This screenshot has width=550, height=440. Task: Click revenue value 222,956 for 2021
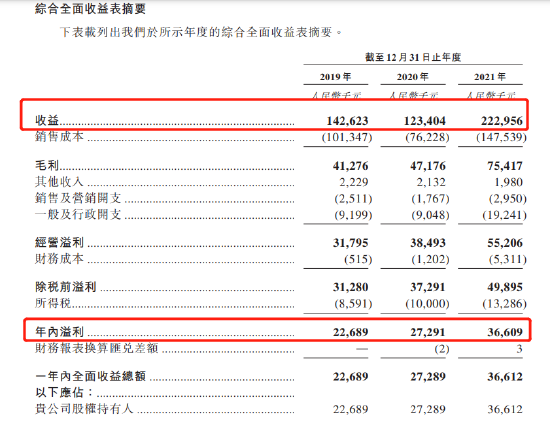[502, 121]
